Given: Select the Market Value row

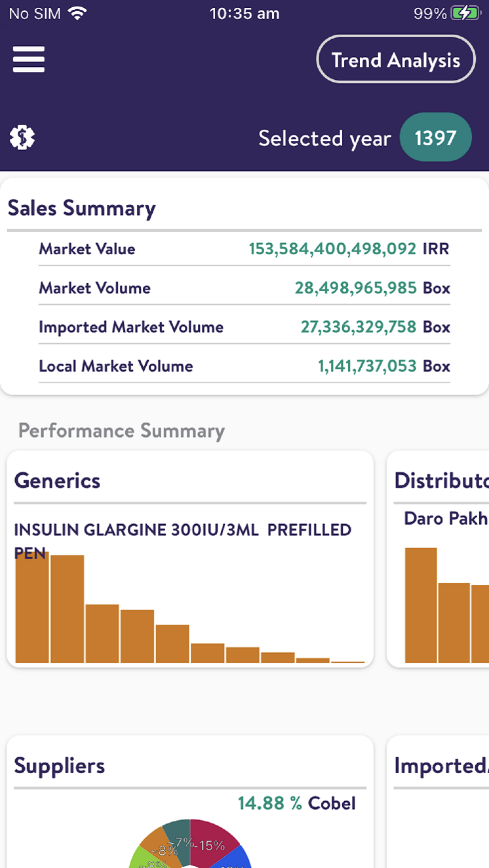Looking at the screenshot, I should [244, 249].
